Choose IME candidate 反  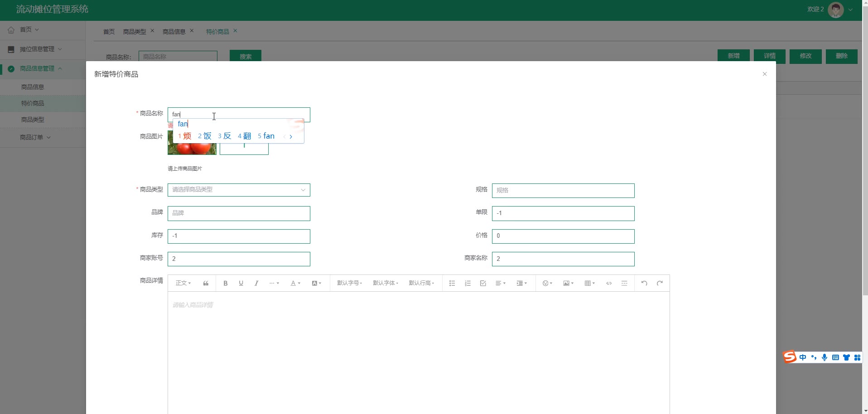click(225, 136)
